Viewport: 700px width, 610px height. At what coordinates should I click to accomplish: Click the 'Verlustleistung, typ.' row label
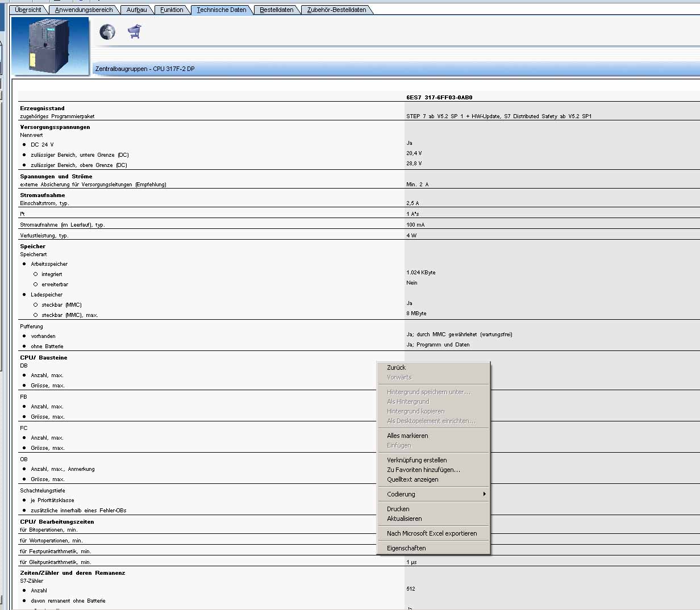(44, 236)
